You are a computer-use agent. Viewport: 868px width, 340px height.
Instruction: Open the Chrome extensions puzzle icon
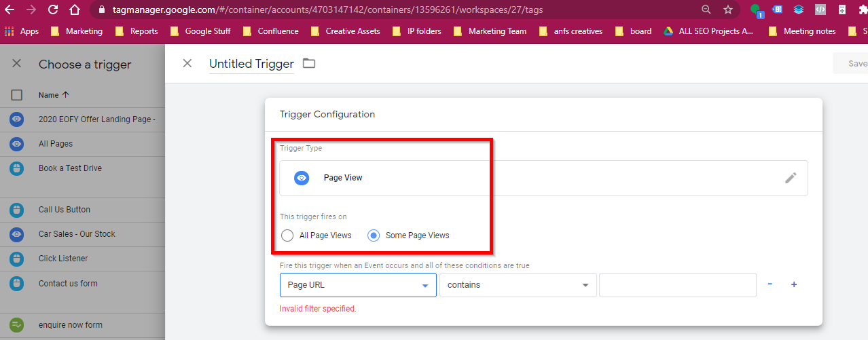pyautogui.click(x=863, y=10)
